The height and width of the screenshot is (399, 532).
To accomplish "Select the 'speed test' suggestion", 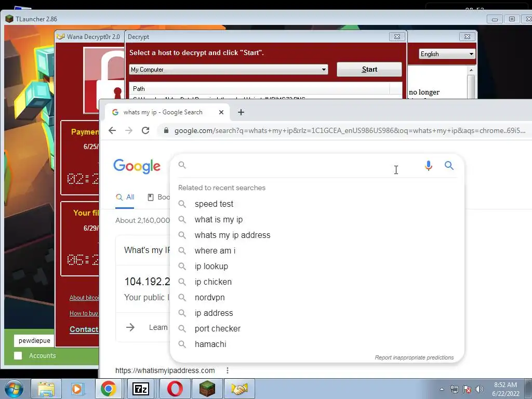I will [x=317, y=204].
